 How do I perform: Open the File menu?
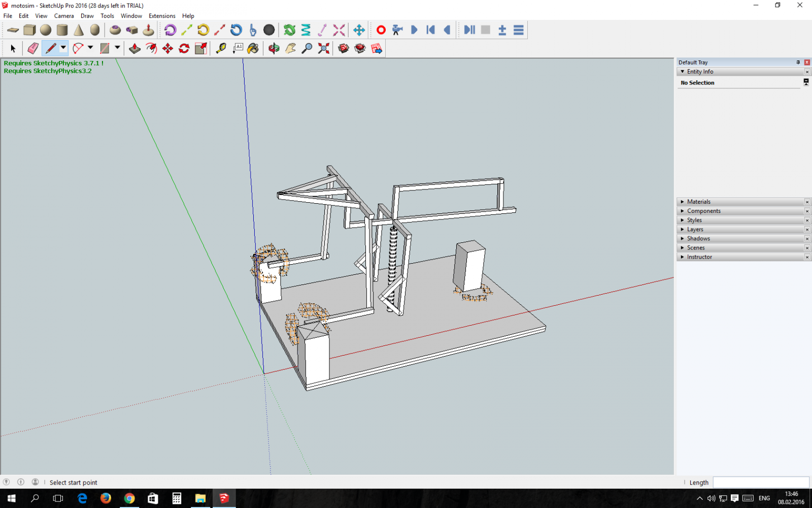[8, 16]
